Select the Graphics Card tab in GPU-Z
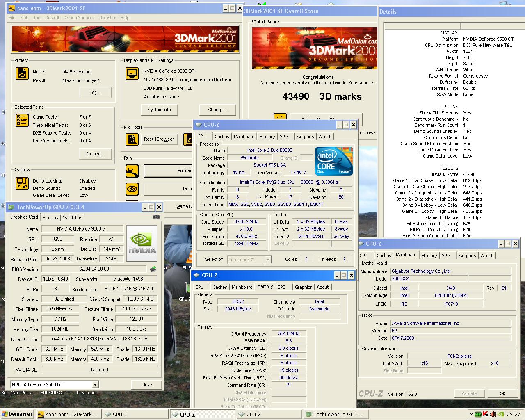 pyautogui.click(x=24, y=217)
